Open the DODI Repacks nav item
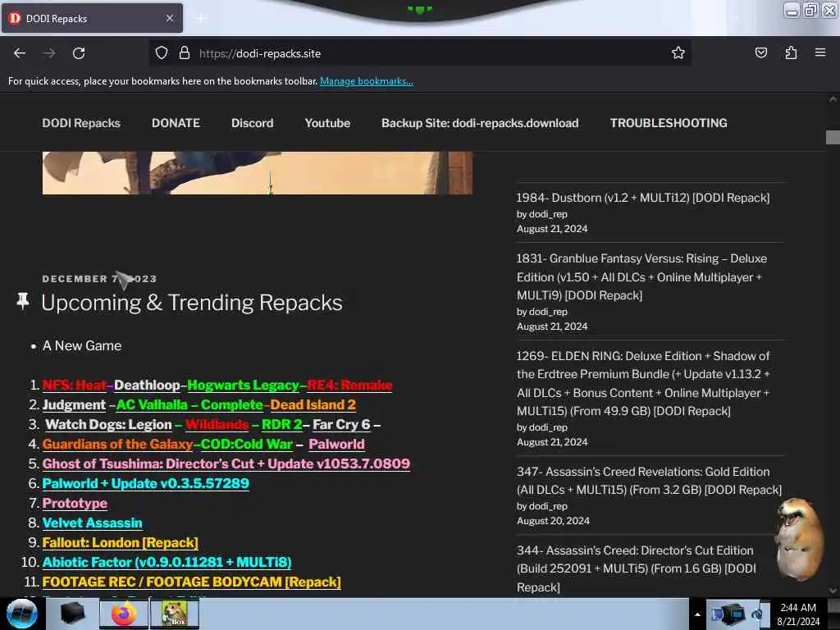 pyautogui.click(x=81, y=123)
